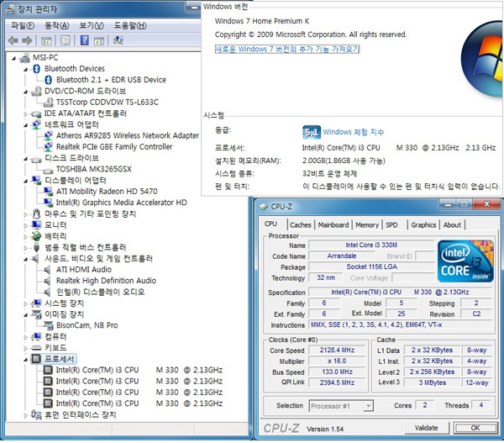Expand the IDE ATA/ATAPI 컨트롤러 branch

(x=26, y=113)
